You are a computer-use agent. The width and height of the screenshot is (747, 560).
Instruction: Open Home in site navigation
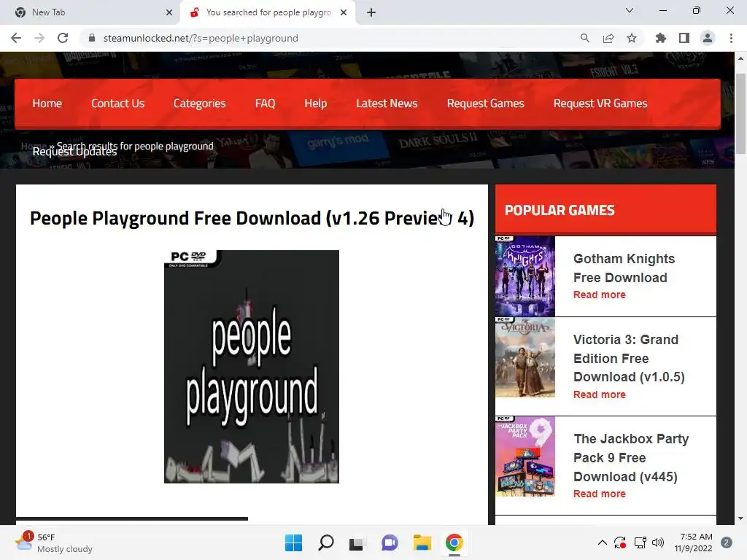pyautogui.click(x=47, y=104)
